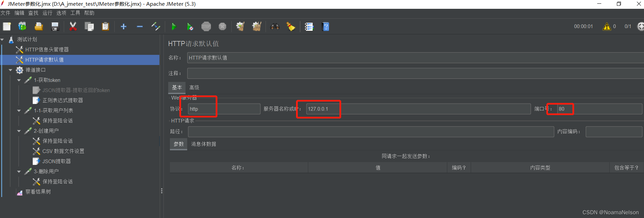Collapse all with the minus icon
644x218 pixels.
140,26
